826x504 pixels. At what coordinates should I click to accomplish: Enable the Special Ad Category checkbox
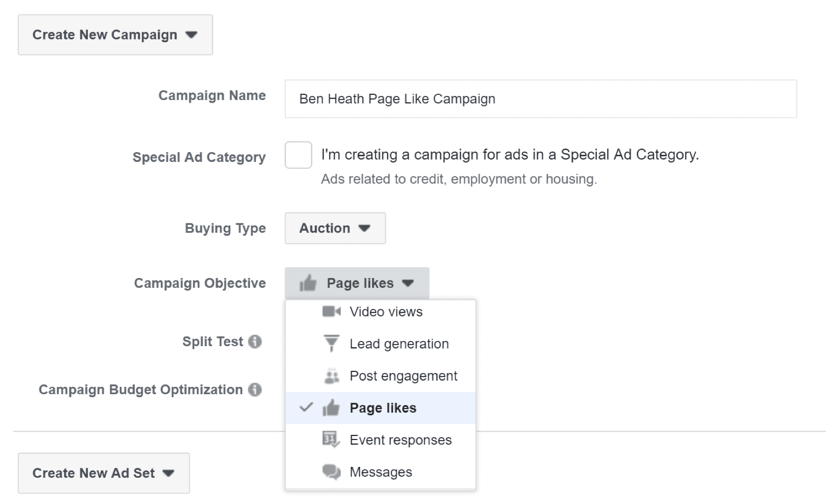pyautogui.click(x=298, y=155)
